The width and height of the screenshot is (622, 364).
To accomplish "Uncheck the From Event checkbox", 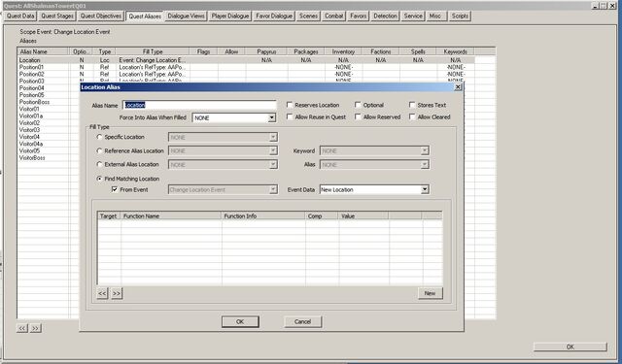I will point(115,189).
